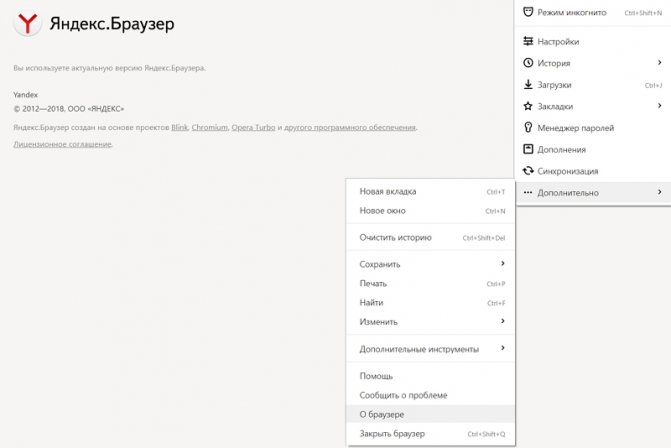Screen dimensions: 671x448
Task: Click the history clock icon
Action: (x=528, y=63)
